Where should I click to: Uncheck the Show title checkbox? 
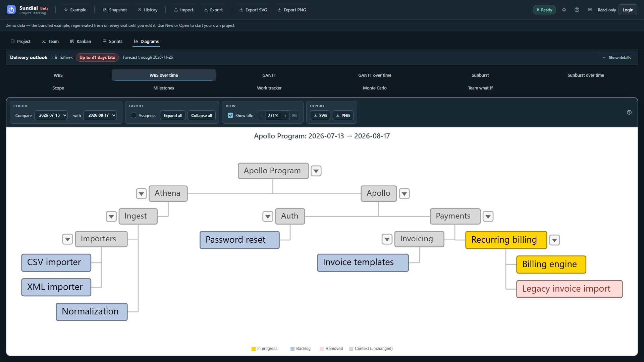pos(230,115)
